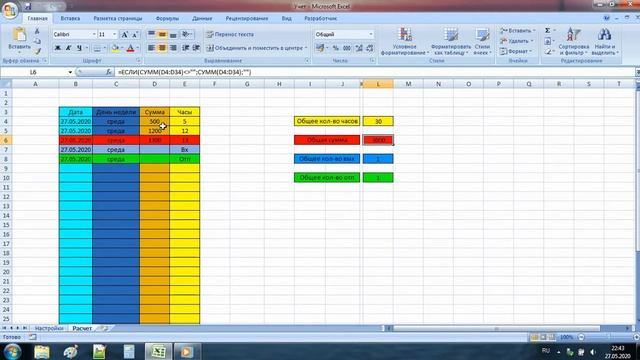The width and height of the screenshot is (640, 360).
Task: Click the Name Box showing L6
Action: [33, 72]
